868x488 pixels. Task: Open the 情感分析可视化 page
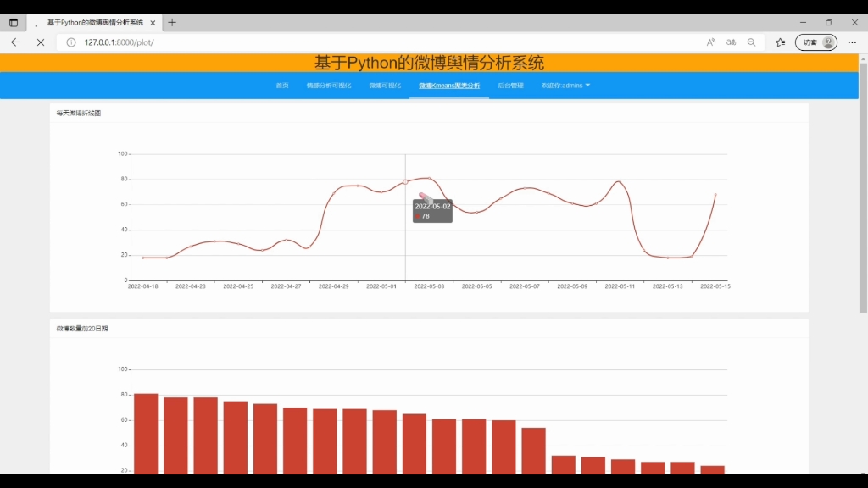click(x=330, y=85)
